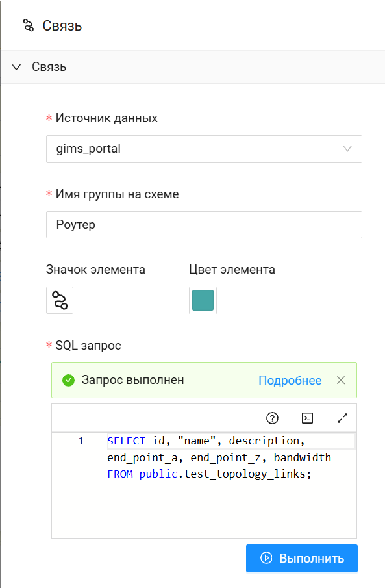Click the green success checkmark icon
This screenshot has width=385, height=588.
pos(68,380)
